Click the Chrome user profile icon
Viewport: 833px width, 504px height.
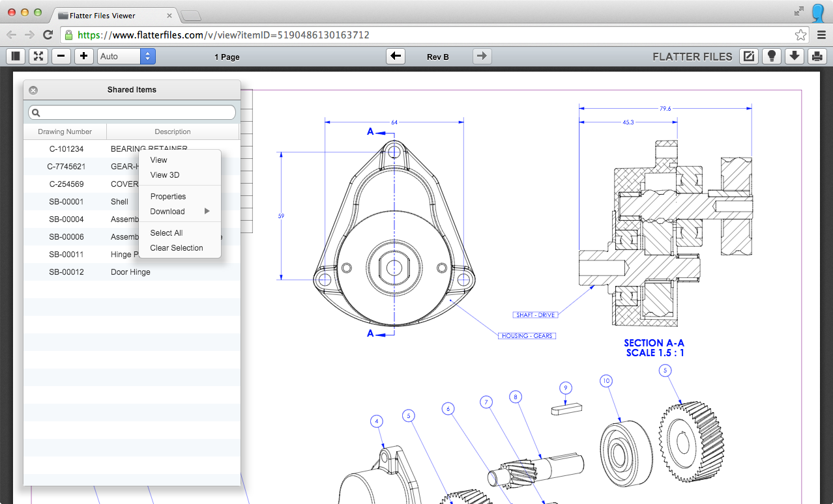click(x=819, y=13)
